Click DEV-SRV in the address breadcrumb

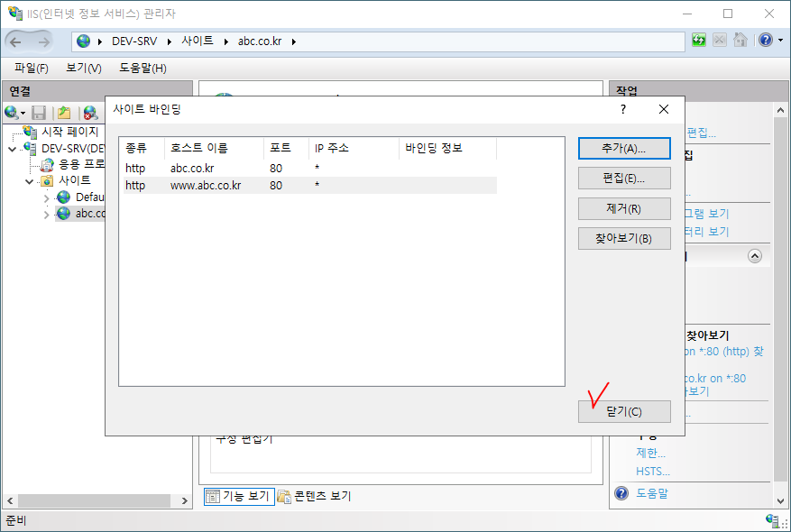point(134,41)
